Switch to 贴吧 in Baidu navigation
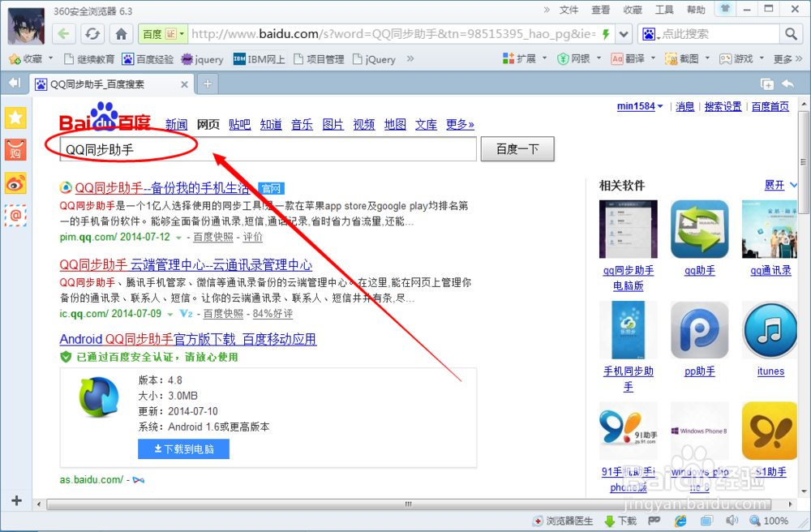This screenshot has width=811, height=532. 239,124
